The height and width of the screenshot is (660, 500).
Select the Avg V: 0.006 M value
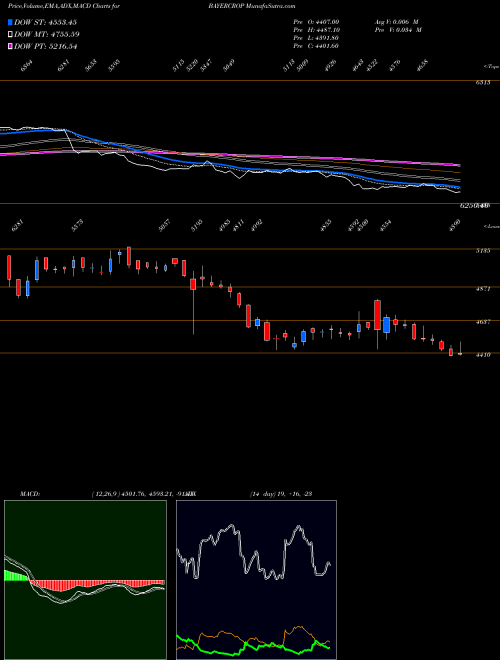(396, 22)
